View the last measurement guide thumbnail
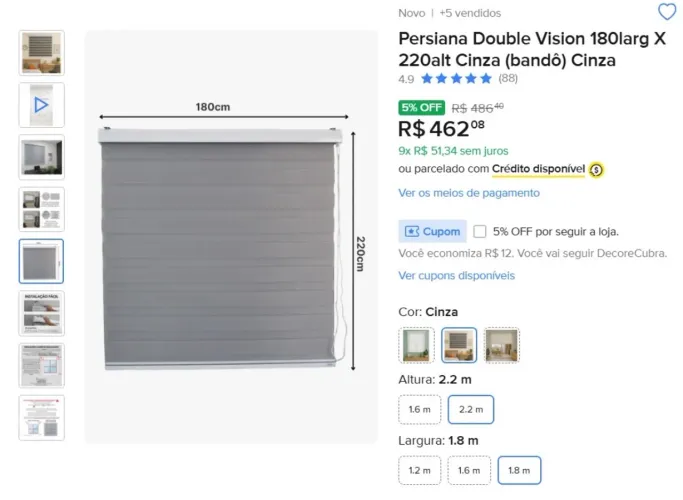The image size is (683, 500). (x=41, y=418)
